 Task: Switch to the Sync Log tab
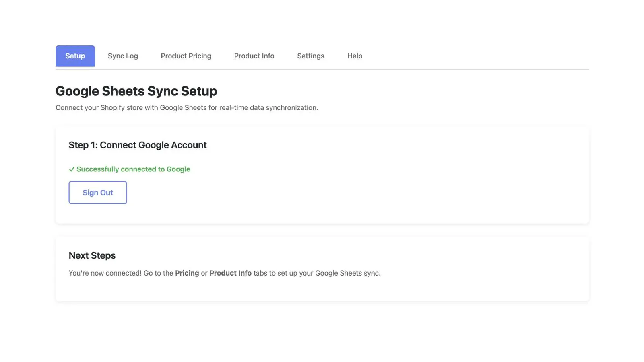pyautogui.click(x=123, y=56)
